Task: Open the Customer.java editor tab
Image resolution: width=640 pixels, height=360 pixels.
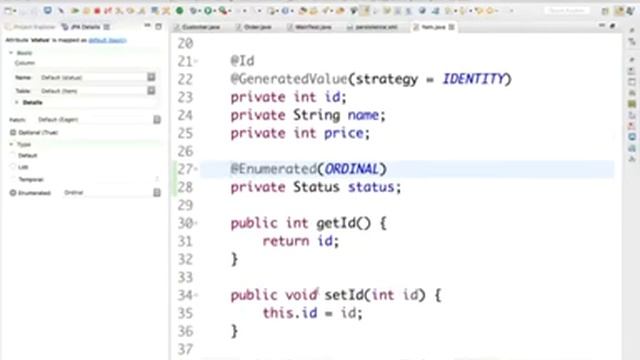Action: click(197, 27)
